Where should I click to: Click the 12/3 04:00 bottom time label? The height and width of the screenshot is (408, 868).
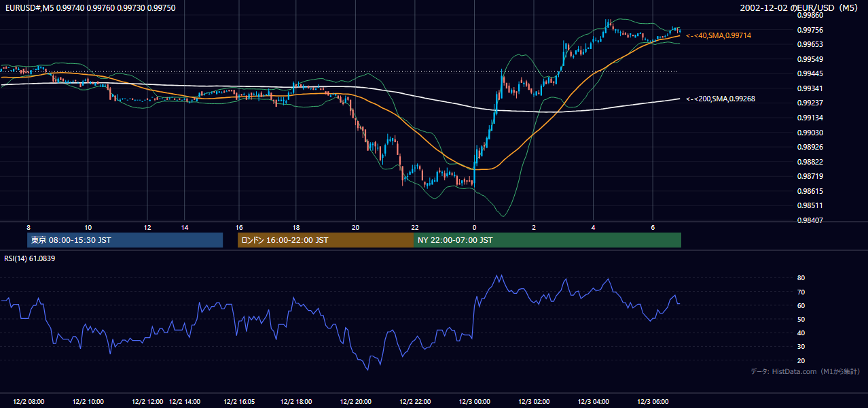click(593, 402)
